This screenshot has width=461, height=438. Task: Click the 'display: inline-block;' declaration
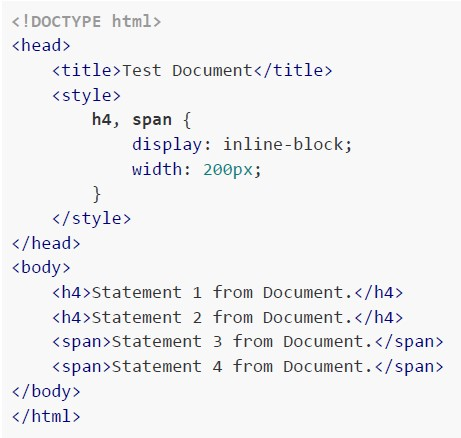click(242, 145)
